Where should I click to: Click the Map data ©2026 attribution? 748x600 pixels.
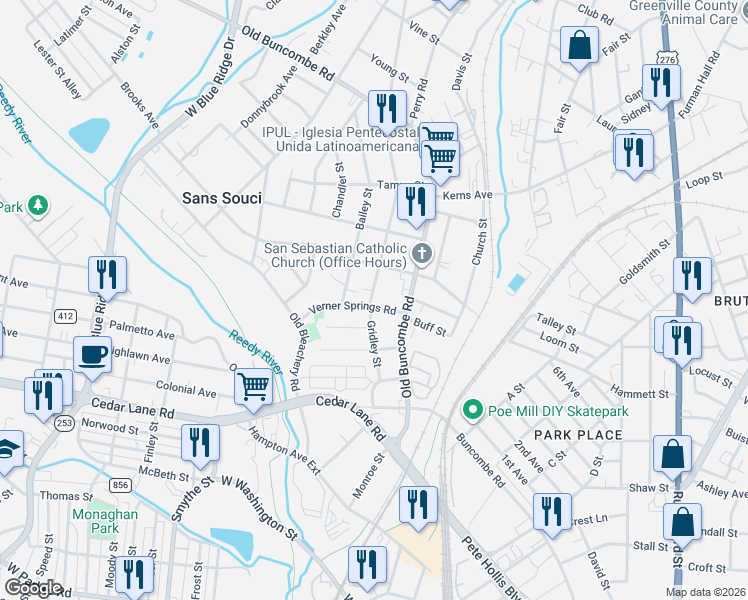coord(706,593)
